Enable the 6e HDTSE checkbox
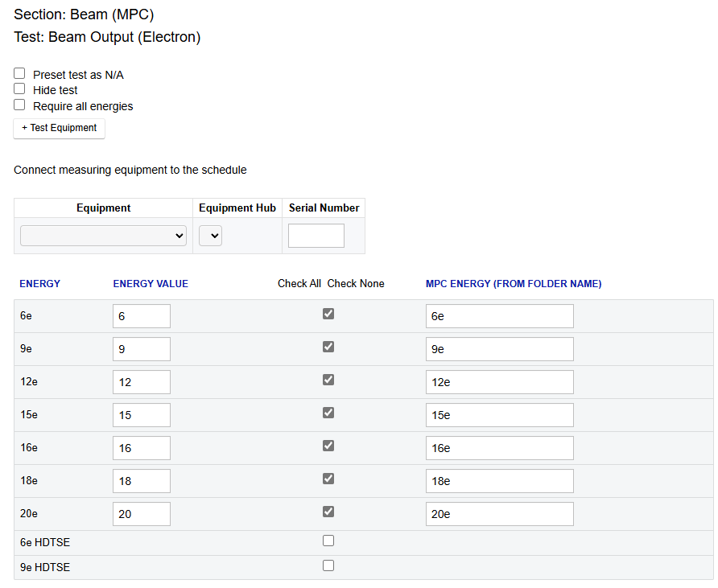 328,541
